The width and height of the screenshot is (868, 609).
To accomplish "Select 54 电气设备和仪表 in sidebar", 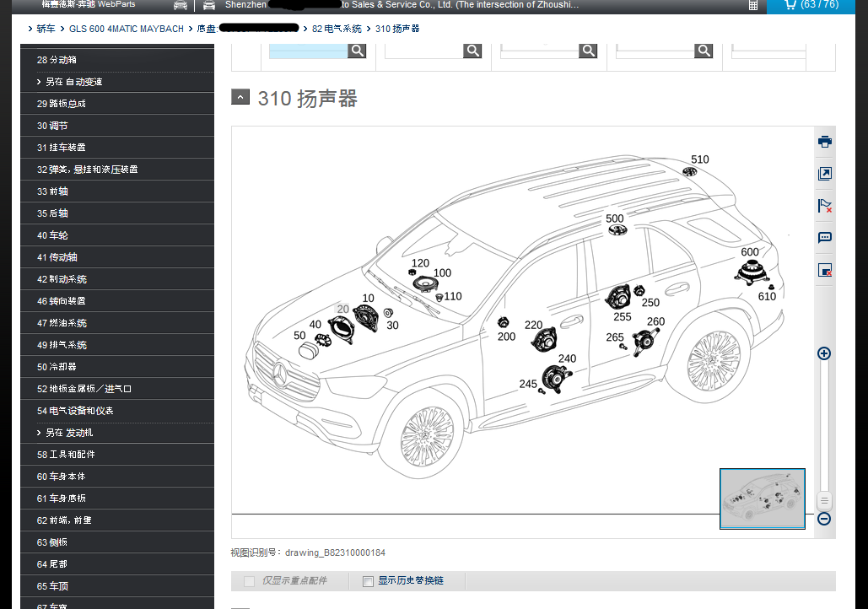I will [x=75, y=411].
